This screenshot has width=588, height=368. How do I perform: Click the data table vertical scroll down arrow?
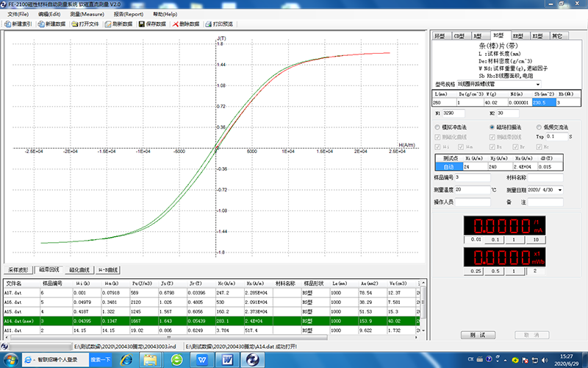(x=424, y=330)
